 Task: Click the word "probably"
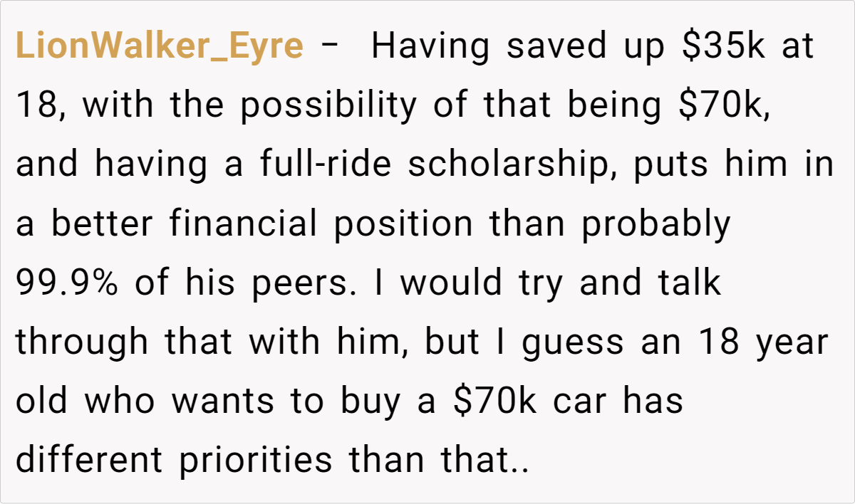tap(656, 224)
